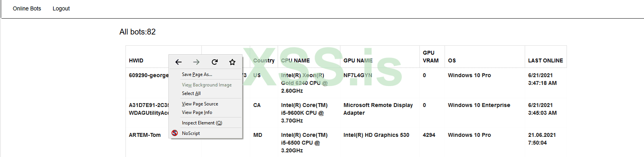Viewport: 644px width, 157px height.
Task: Click the LAST ONLINE column header
Action: coord(545,60)
